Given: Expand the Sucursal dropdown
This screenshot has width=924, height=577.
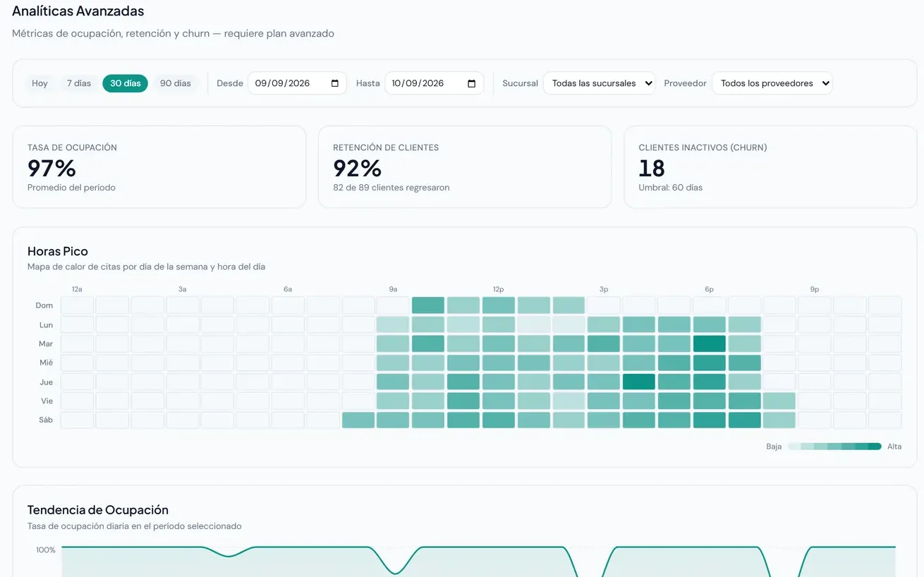Looking at the screenshot, I should [600, 83].
